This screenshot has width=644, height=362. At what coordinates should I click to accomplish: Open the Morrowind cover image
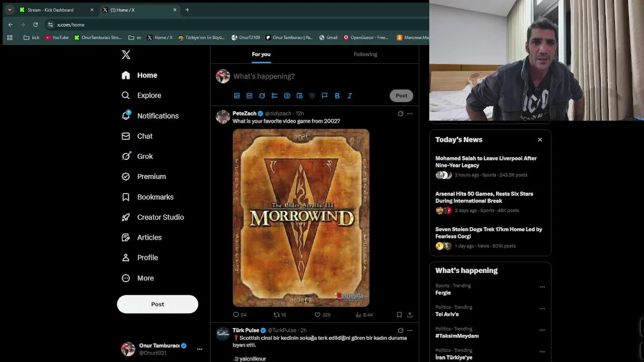(x=301, y=218)
